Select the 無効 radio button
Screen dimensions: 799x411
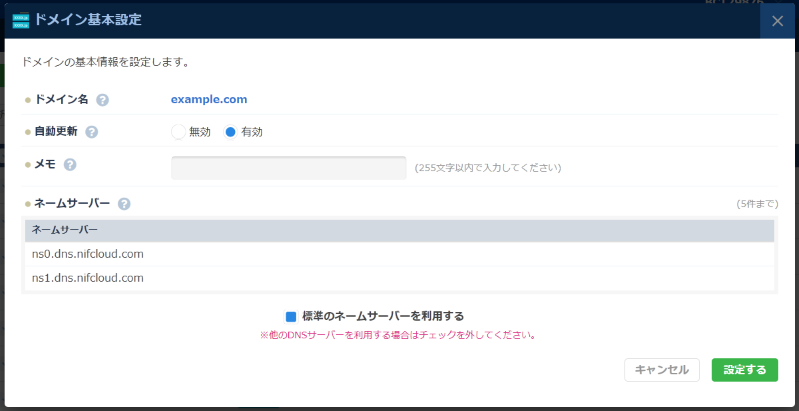(x=178, y=132)
